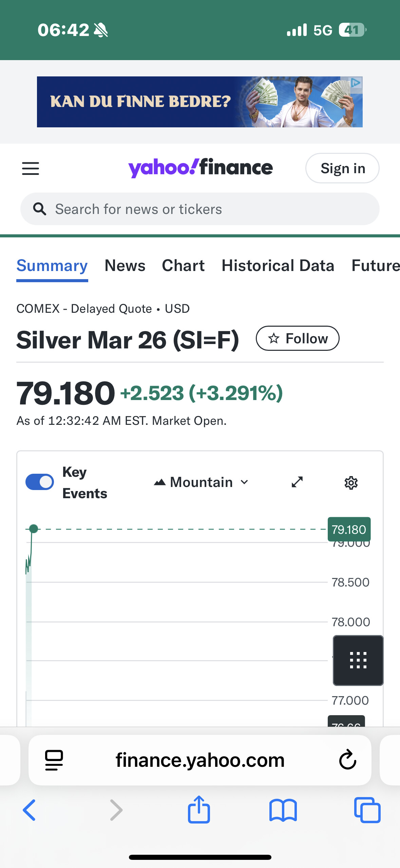The height and width of the screenshot is (868, 400).
Task: Show all open Safari tabs
Action: (x=367, y=810)
